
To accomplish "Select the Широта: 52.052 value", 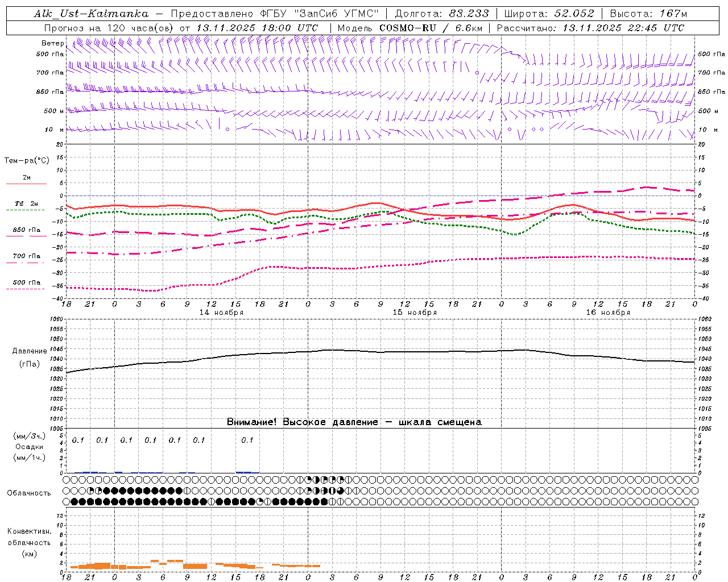I will (549, 14).
